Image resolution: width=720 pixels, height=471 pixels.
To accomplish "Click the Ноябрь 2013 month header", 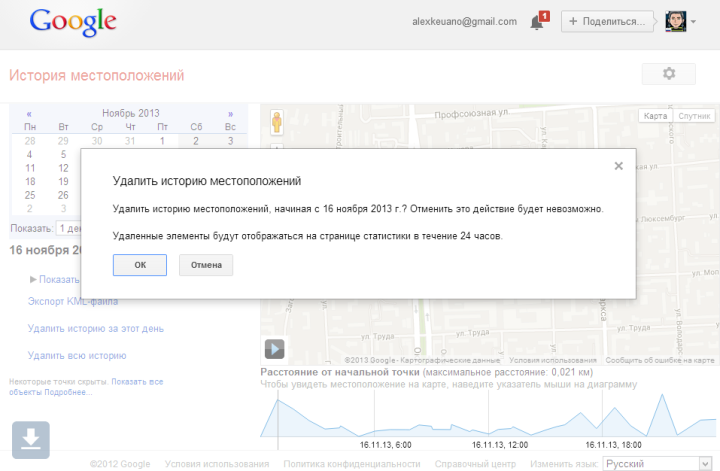I will pyautogui.click(x=130, y=113).
